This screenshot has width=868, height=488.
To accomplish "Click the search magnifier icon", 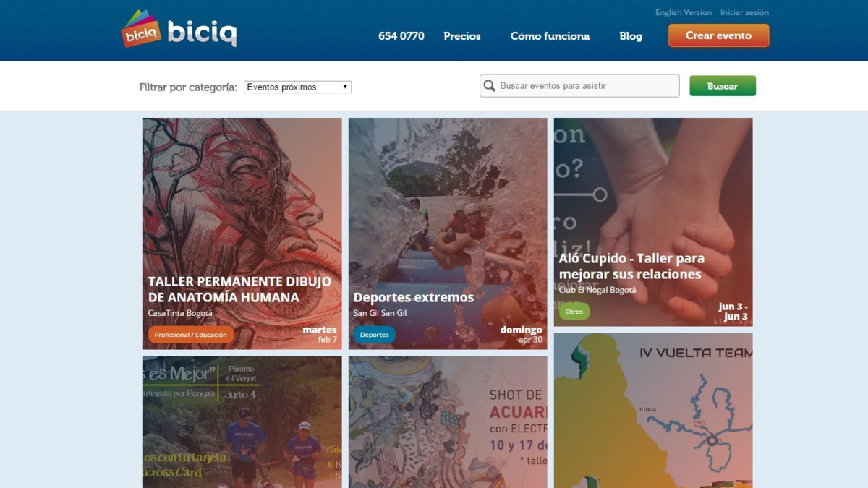I will (x=490, y=86).
